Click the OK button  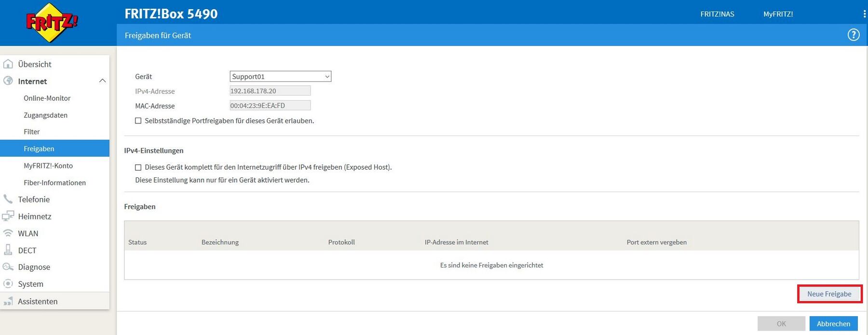click(x=781, y=323)
